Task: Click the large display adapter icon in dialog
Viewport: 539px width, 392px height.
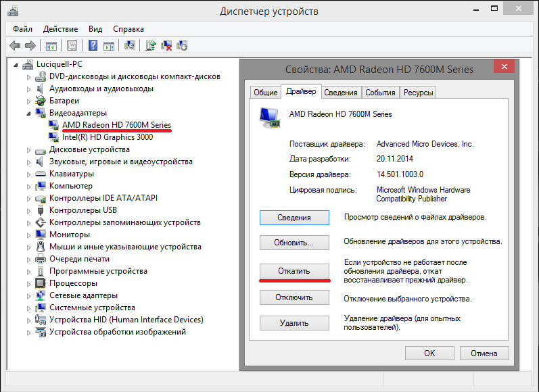Action: (x=270, y=118)
